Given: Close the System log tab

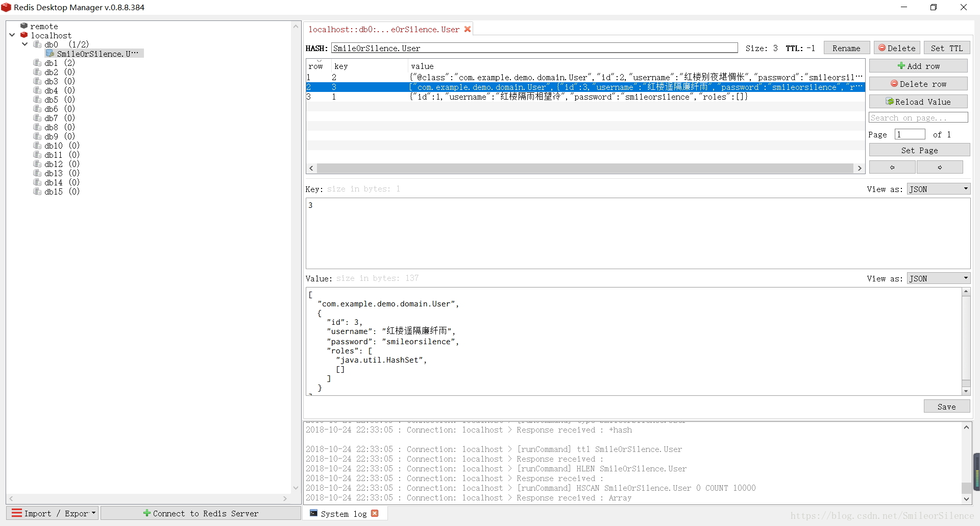Looking at the screenshot, I should (x=375, y=513).
